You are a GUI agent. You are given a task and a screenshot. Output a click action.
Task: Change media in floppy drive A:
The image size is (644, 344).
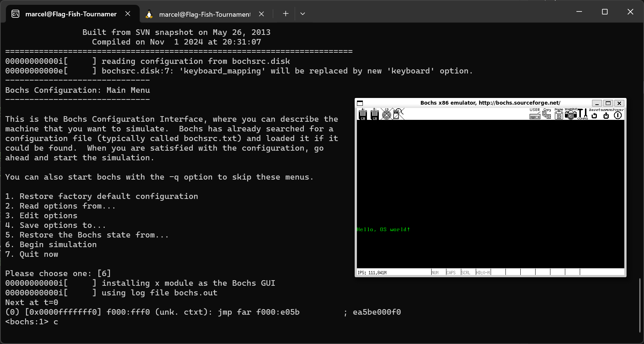362,115
